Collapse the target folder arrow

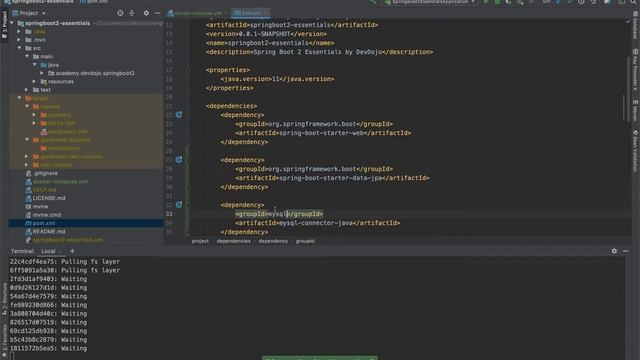(x=19, y=98)
